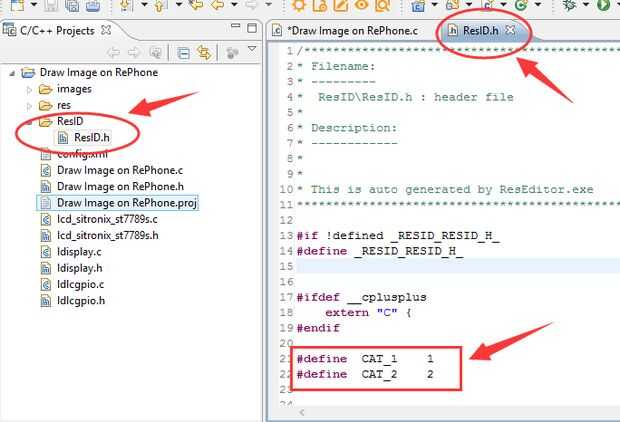Click the editor horizontal scrollbar left arrow
The height and width of the screenshot is (422, 620).
[302, 412]
